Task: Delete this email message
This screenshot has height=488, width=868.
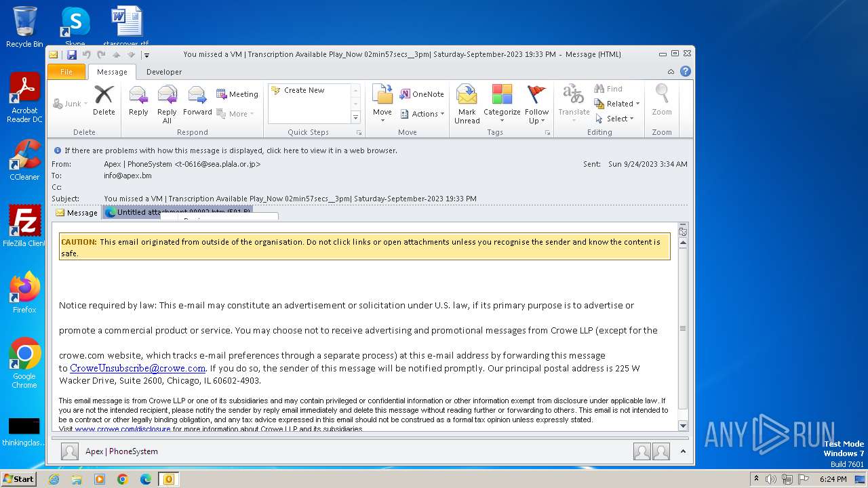Action: point(104,101)
